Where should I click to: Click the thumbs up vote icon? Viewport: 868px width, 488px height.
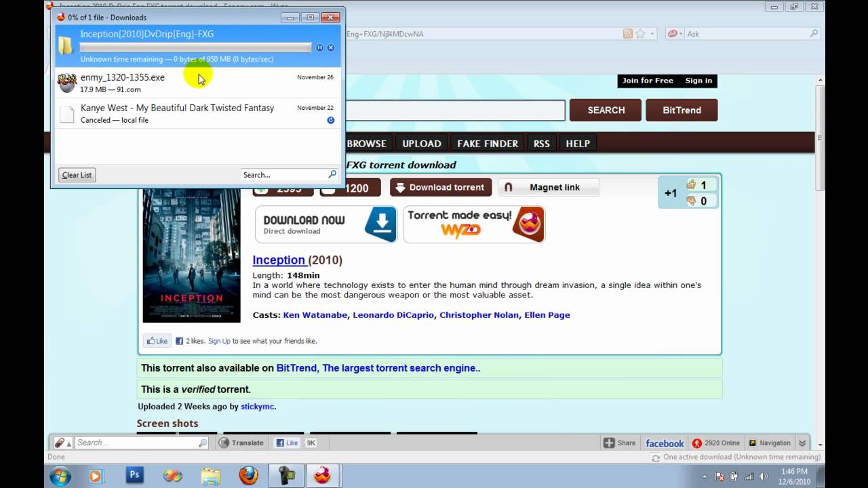pos(692,184)
